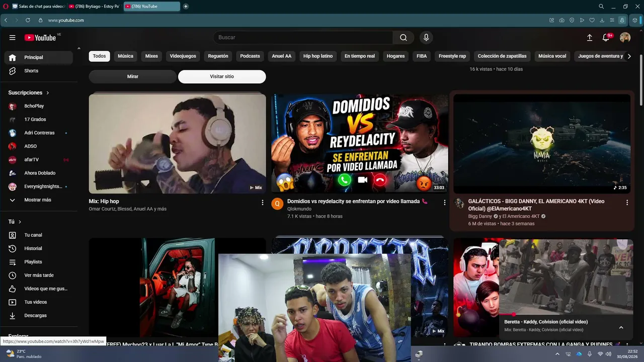Open YouTube notifications bell
The height and width of the screenshot is (362, 644).
coord(606,38)
